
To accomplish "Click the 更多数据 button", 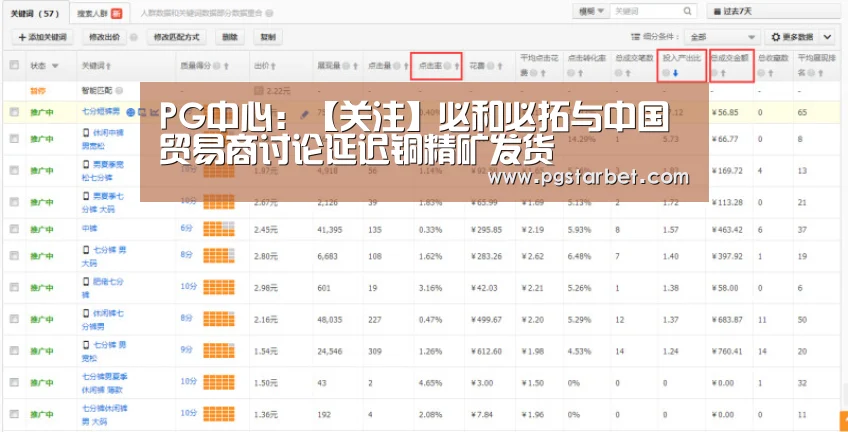I will click(x=792, y=37).
